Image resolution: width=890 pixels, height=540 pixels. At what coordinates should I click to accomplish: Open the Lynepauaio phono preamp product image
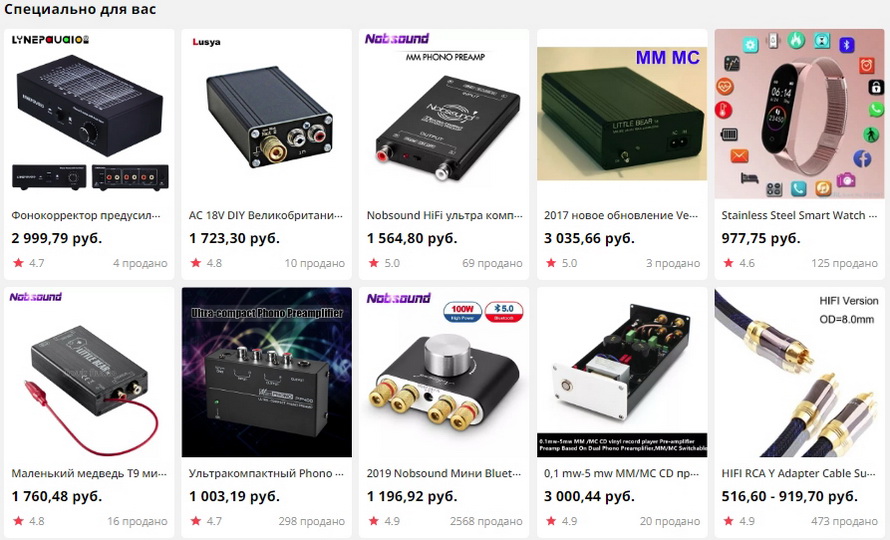click(89, 114)
